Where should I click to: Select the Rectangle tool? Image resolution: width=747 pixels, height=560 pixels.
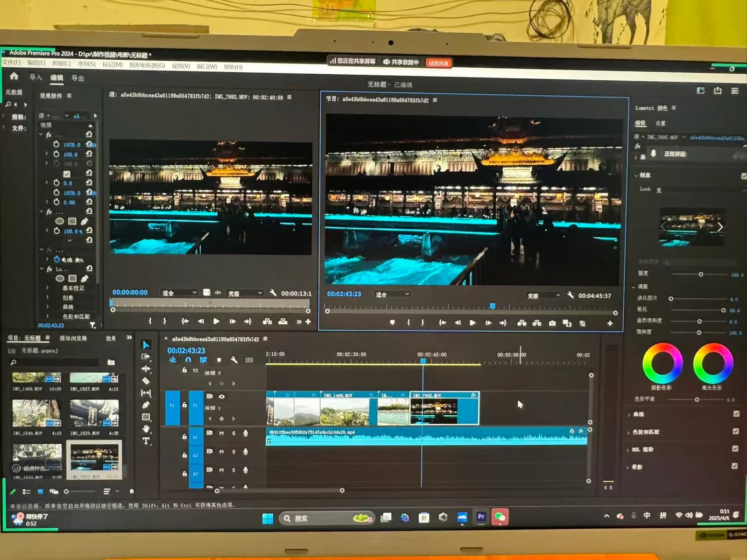[146, 417]
